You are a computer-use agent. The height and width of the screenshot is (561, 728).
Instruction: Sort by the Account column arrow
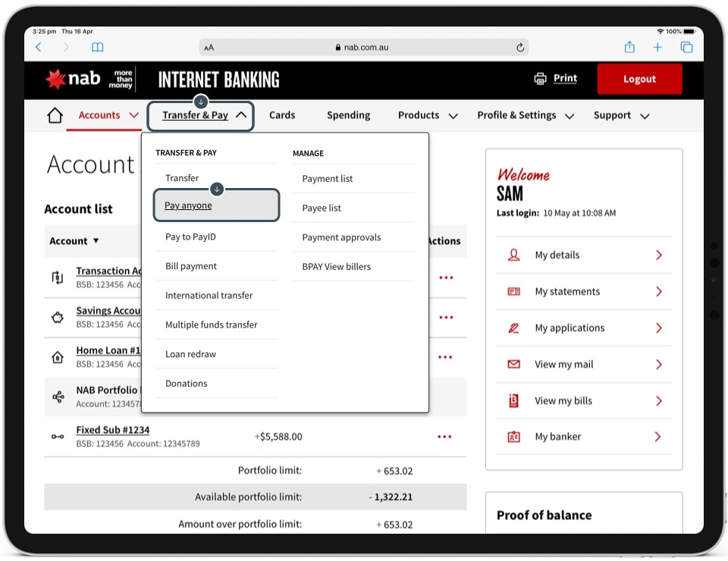96,241
